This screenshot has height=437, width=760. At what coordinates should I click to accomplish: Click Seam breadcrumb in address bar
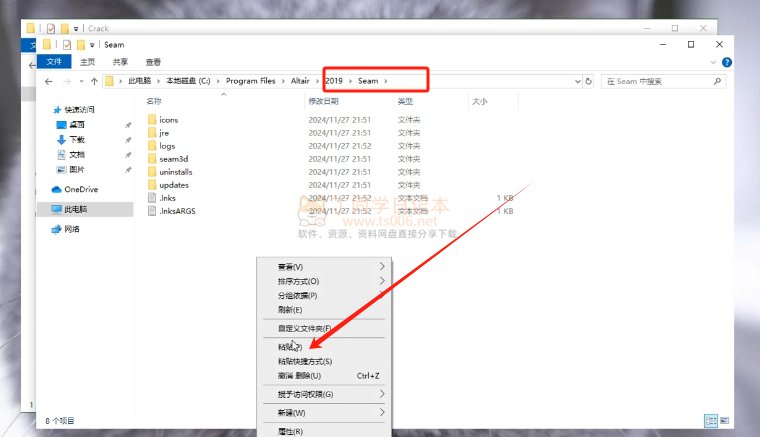368,81
